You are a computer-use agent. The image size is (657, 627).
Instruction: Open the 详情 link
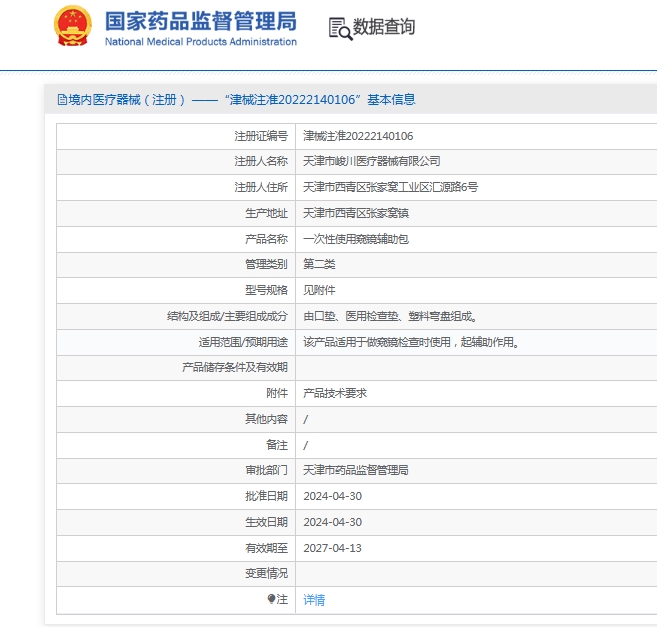pyautogui.click(x=314, y=600)
